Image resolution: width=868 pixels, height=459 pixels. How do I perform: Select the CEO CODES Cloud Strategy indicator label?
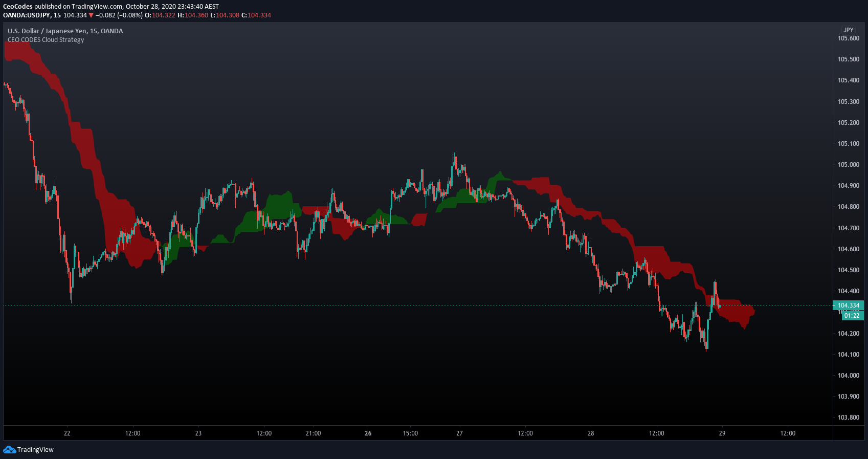pyautogui.click(x=46, y=40)
